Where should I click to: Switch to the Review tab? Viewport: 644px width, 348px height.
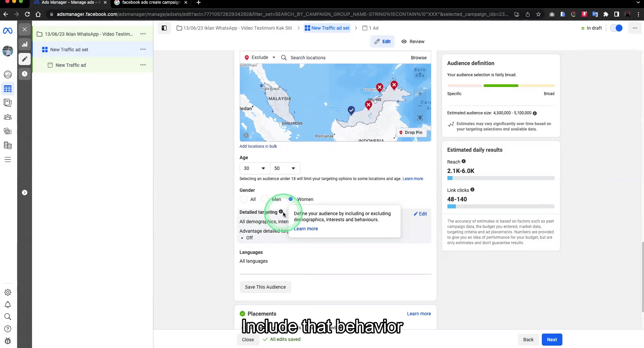[x=413, y=41]
